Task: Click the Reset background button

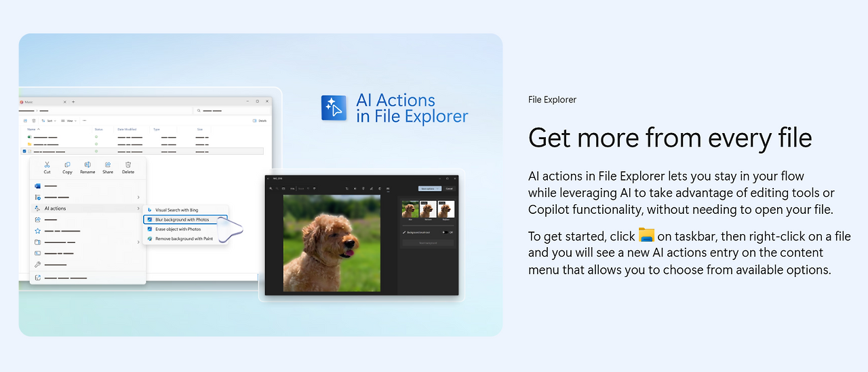Action: [x=428, y=243]
